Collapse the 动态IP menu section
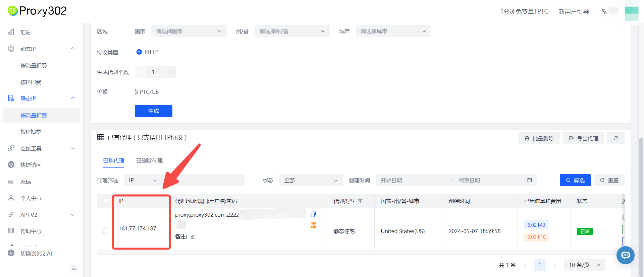644x277 pixels. click(x=72, y=49)
